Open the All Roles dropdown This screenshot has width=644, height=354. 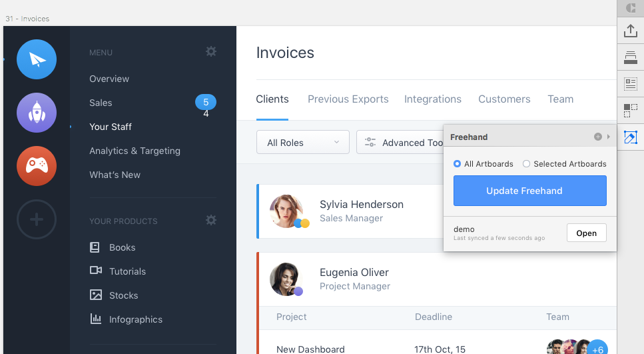(x=303, y=142)
